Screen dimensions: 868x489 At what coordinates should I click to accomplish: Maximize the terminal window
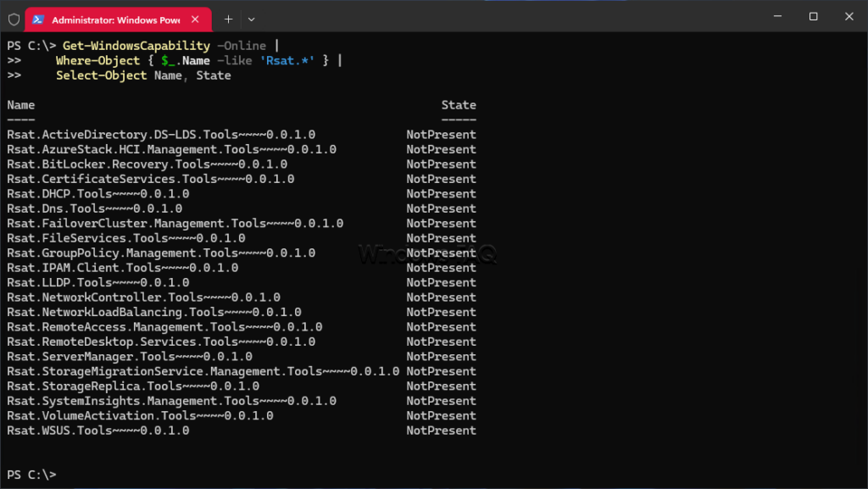[x=813, y=17]
